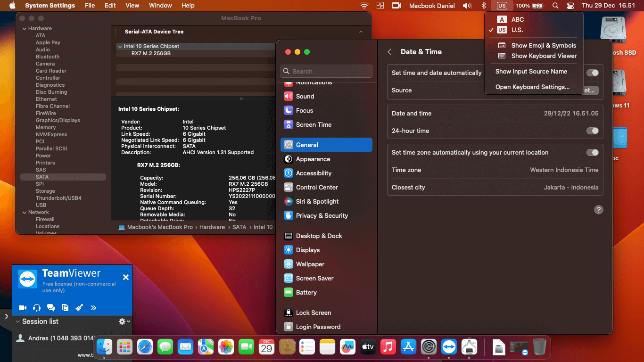
Task: Collapse the TeamViewer Session list
Action: coord(18,321)
